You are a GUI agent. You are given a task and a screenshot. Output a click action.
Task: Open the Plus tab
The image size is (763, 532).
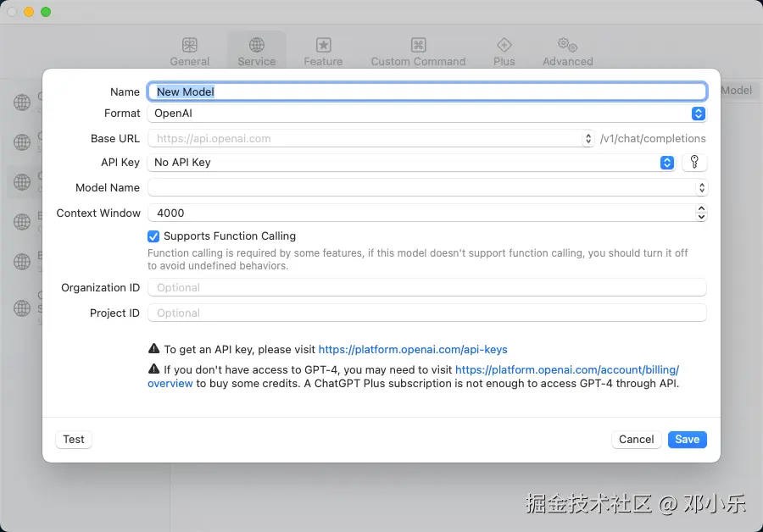tap(504, 52)
